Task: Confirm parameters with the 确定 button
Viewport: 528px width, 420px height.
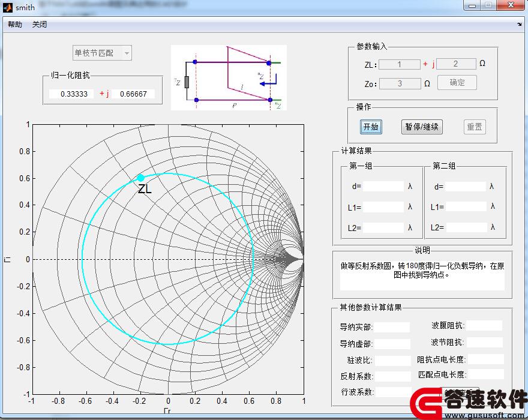Action: [x=457, y=83]
